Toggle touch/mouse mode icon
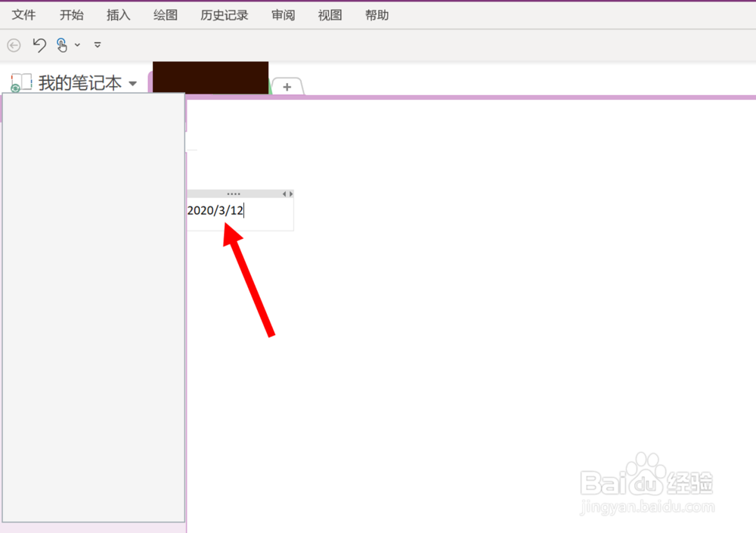Viewport: 756px width, 533px height. pos(62,45)
